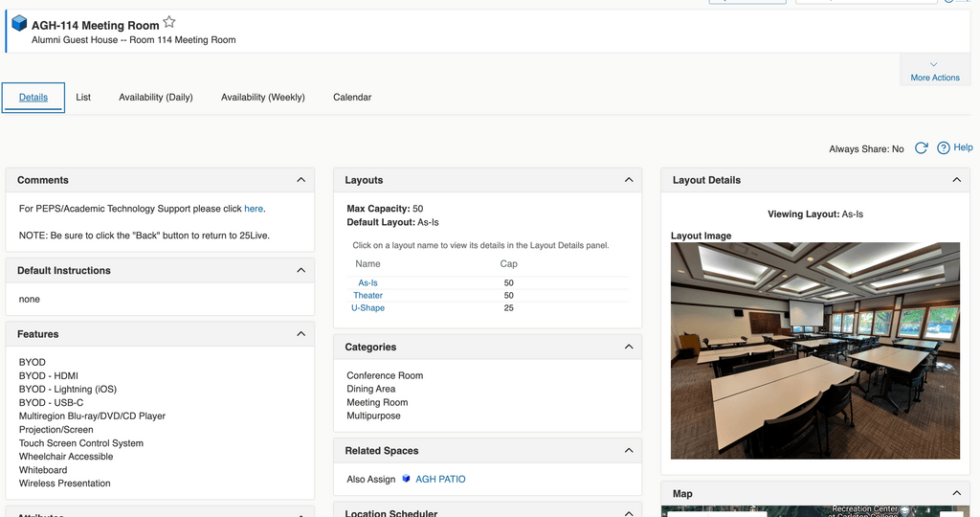
Task: Select 'Wireless Presentation' feature text
Action: click(x=64, y=483)
